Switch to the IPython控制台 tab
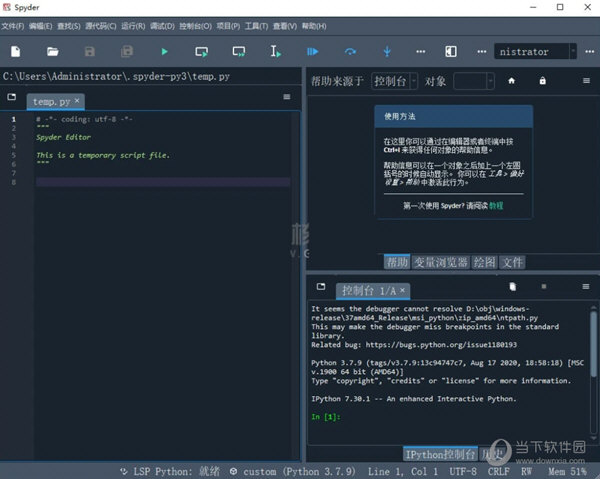 [x=440, y=454]
